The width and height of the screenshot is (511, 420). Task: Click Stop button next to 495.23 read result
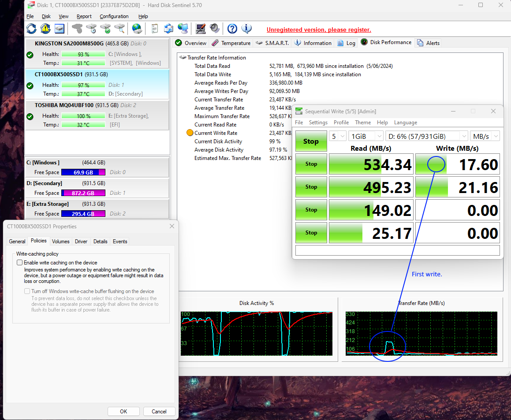point(311,187)
